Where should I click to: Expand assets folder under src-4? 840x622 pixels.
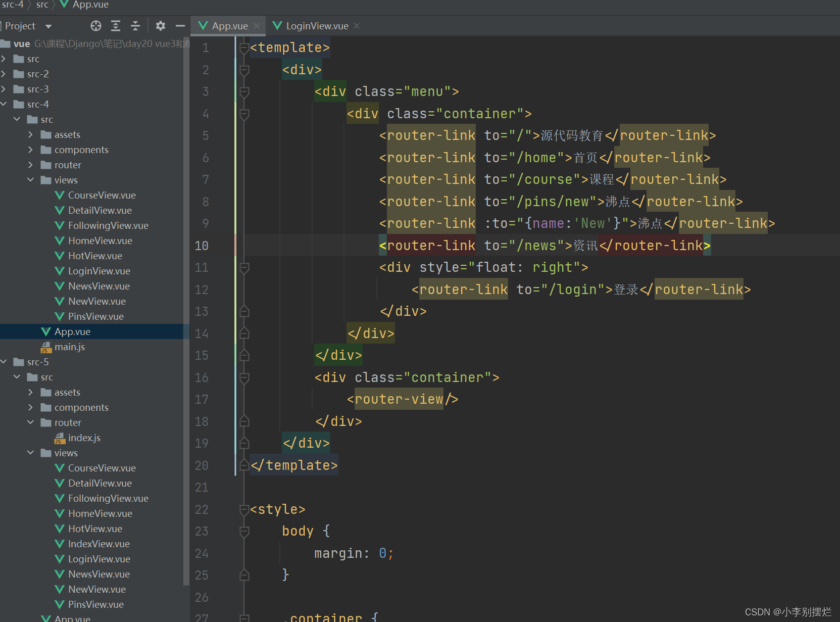coord(30,135)
